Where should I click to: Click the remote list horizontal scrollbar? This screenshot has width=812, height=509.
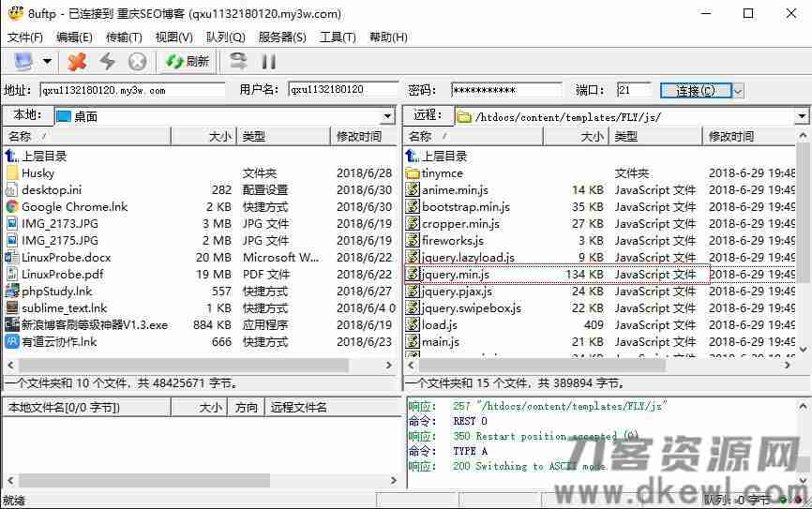[x=541, y=365]
